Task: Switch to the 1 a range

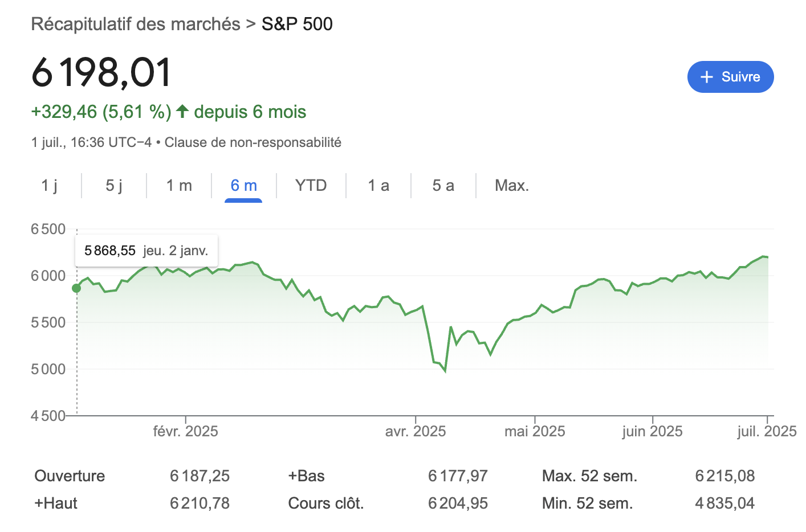Action: pos(378,186)
